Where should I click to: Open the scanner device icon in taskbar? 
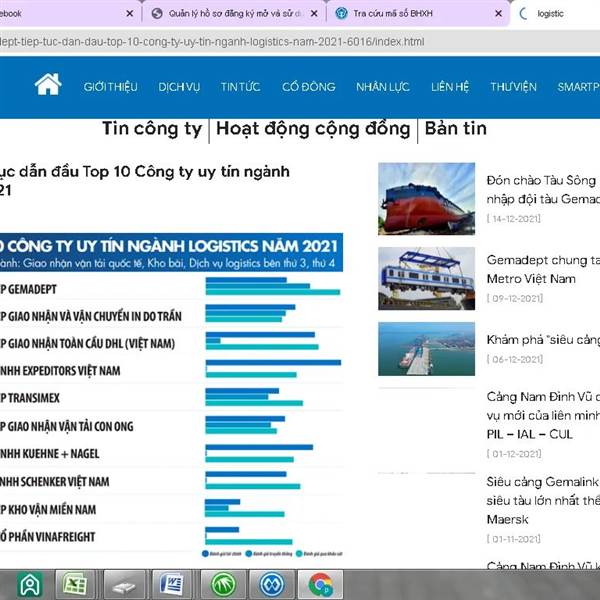tap(124, 585)
